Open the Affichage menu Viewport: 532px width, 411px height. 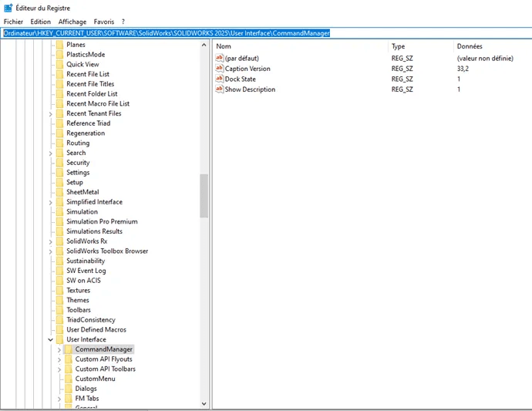point(72,22)
